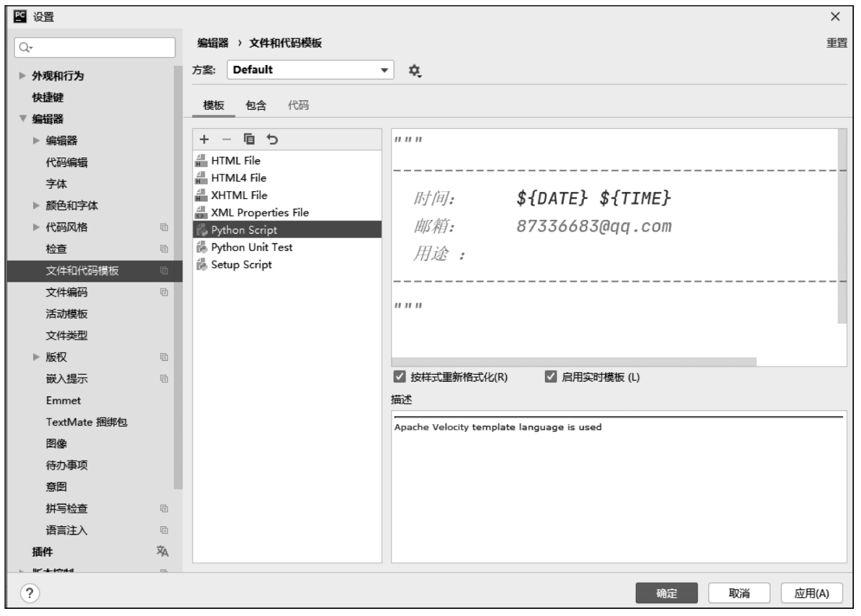
Task: Expand the 颜色和字体 node
Action: click(36, 206)
